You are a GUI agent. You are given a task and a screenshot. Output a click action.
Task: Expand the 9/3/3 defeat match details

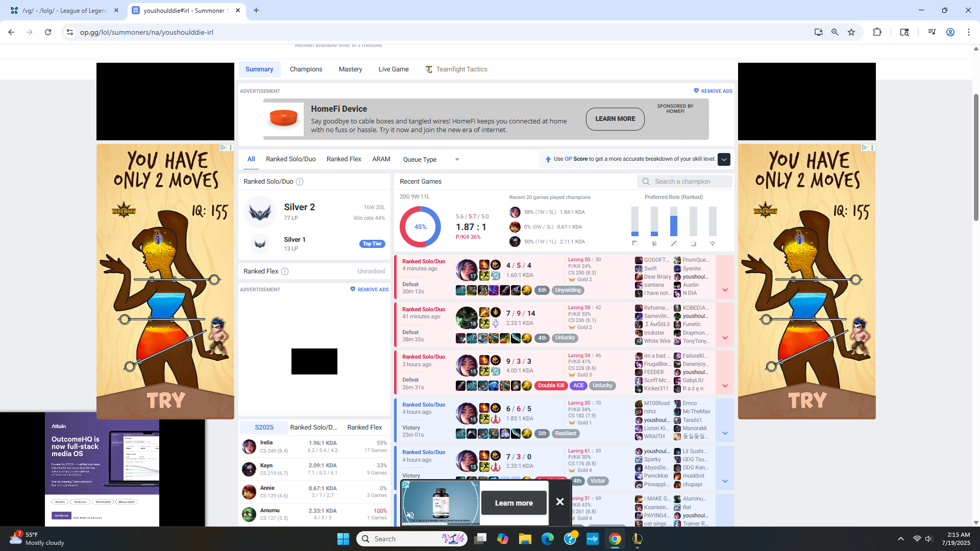pyautogui.click(x=725, y=386)
